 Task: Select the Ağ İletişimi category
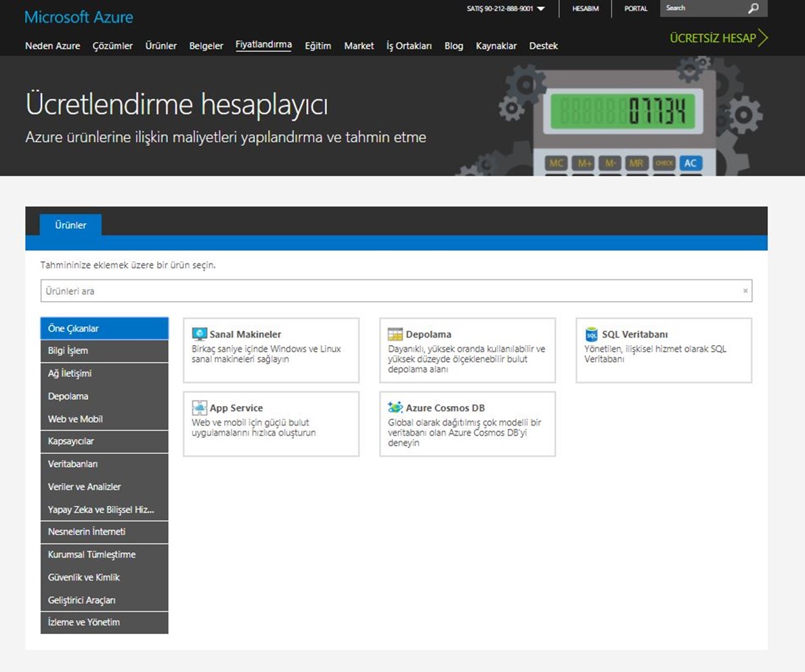pos(104,374)
